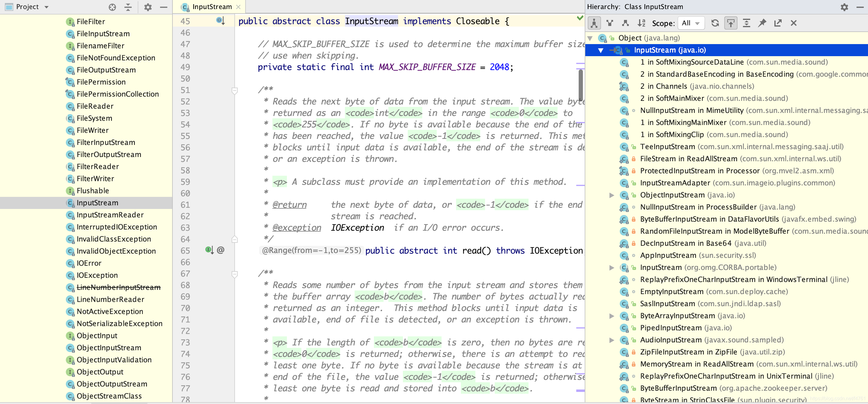Close the InputStream editor tab
This screenshot has height=404, width=868.
[238, 7]
